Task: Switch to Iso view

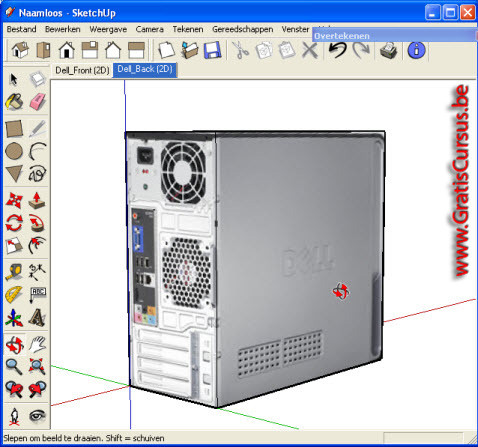Action: tap(20, 50)
